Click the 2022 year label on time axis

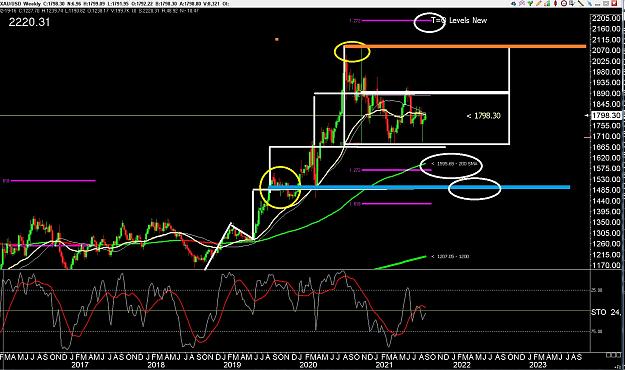(x=462, y=365)
